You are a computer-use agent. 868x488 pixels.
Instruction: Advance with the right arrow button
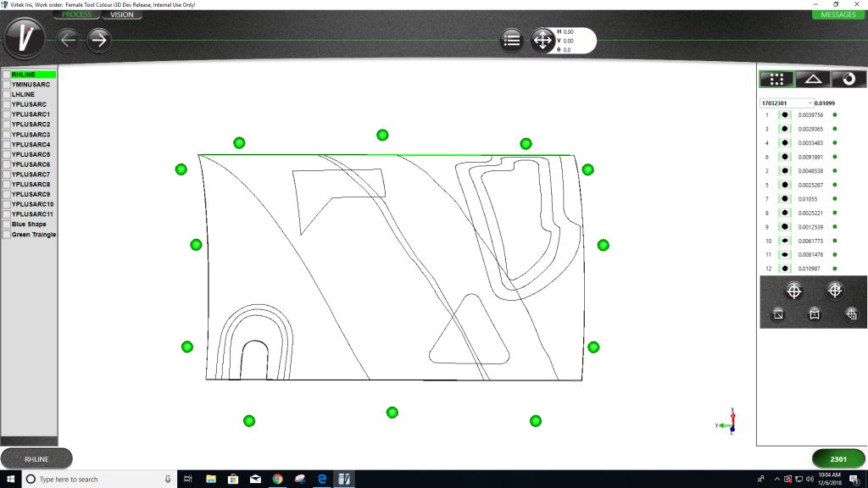(99, 40)
